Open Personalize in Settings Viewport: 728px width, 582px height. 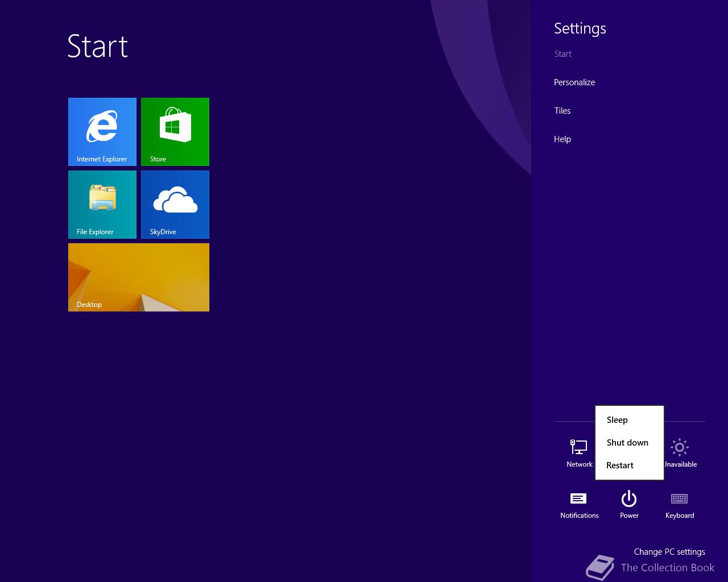(x=574, y=82)
